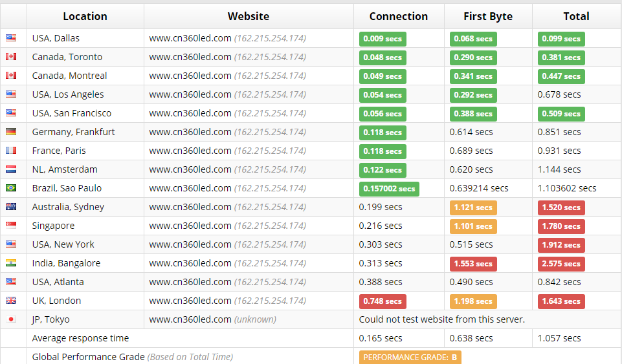Click the 1.057 secs average total value
Screen dimensions: 622x364
(x=559, y=338)
